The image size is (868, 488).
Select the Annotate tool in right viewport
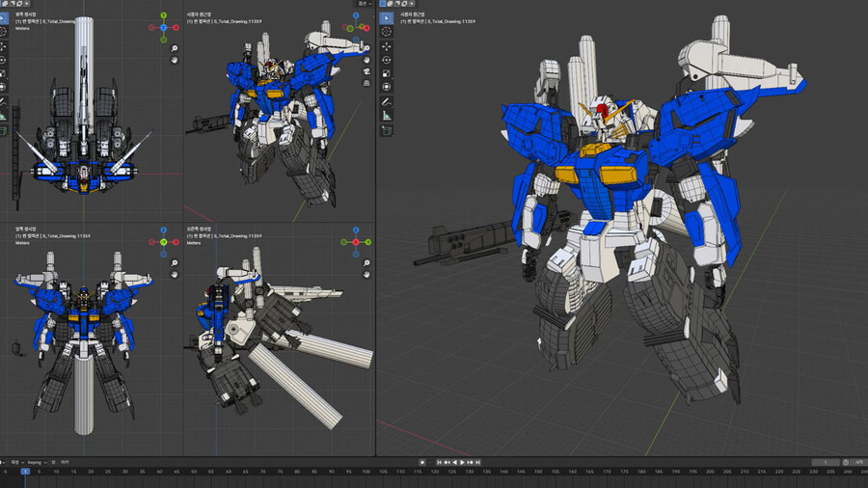point(387,102)
